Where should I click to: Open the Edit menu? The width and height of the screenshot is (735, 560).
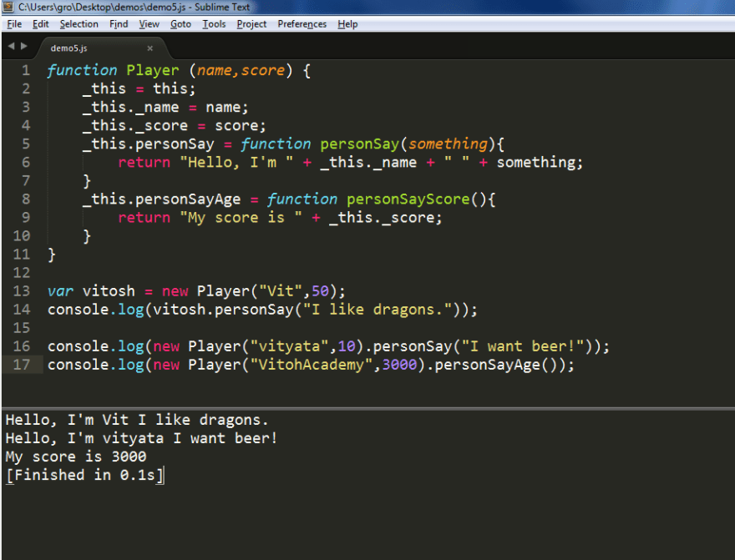[x=41, y=24]
